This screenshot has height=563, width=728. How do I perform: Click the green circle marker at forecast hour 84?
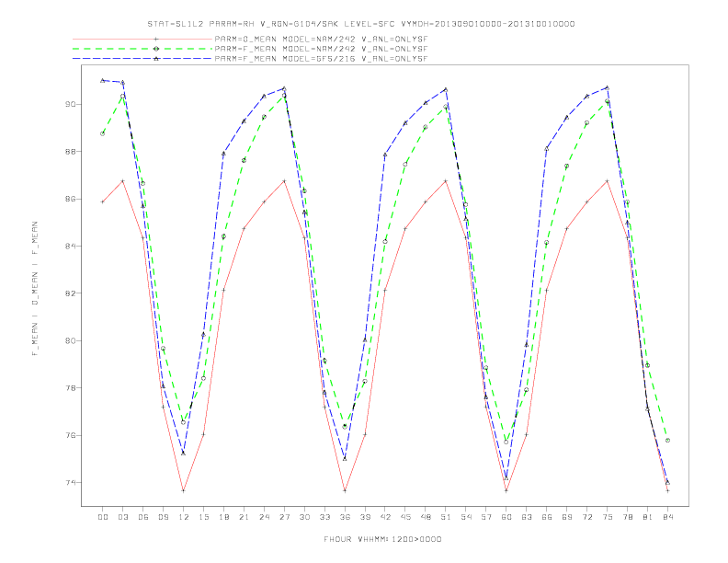coord(667,440)
